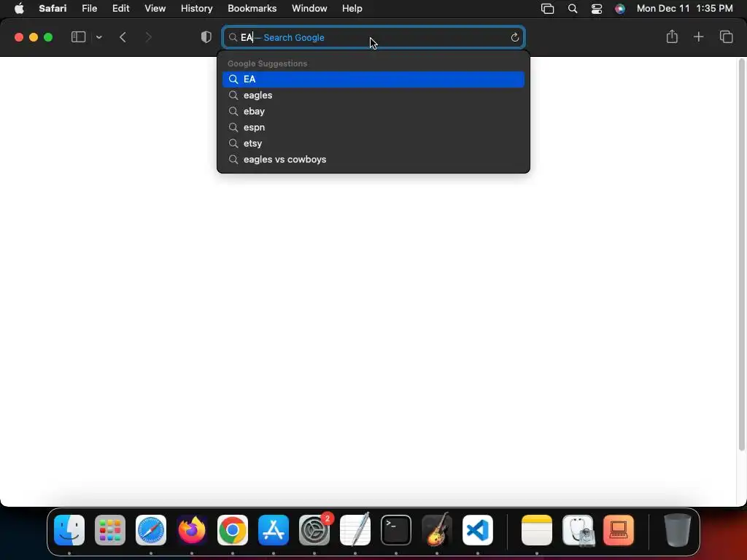747x560 pixels.
Task: Launch Visual Studio Code from the Dock
Action: click(x=478, y=530)
